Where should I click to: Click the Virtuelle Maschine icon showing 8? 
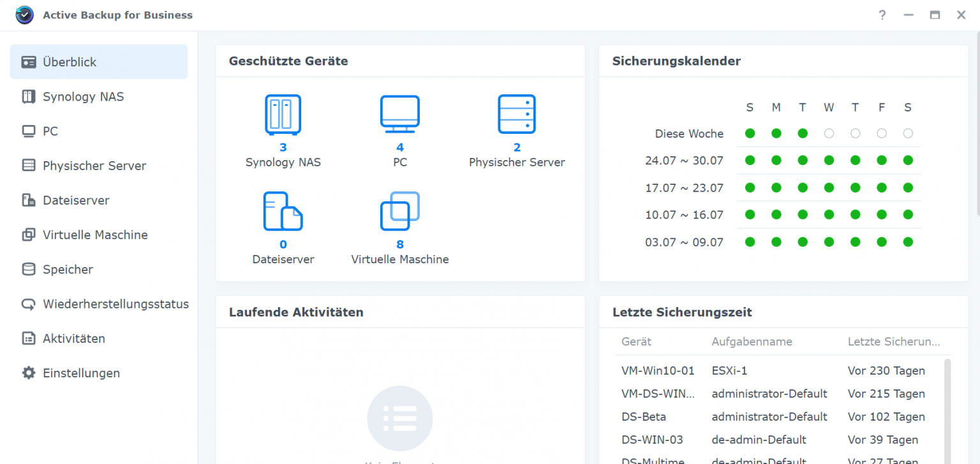point(399,211)
